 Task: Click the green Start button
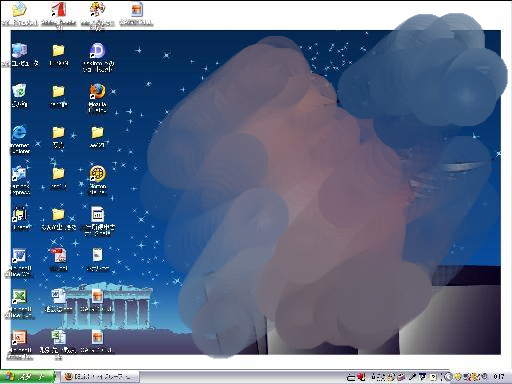(x=27, y=377)
